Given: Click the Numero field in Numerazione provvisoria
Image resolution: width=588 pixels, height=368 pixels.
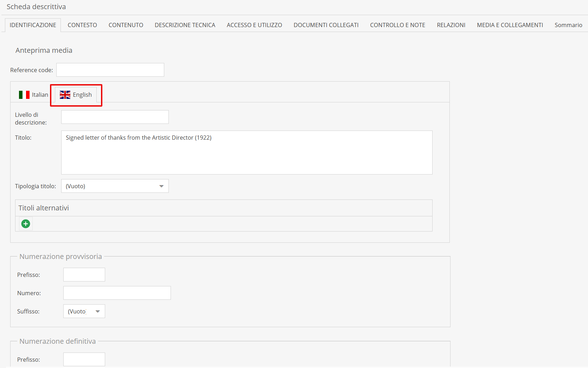Looking at the screenshot, I should [x=117, y=293].
